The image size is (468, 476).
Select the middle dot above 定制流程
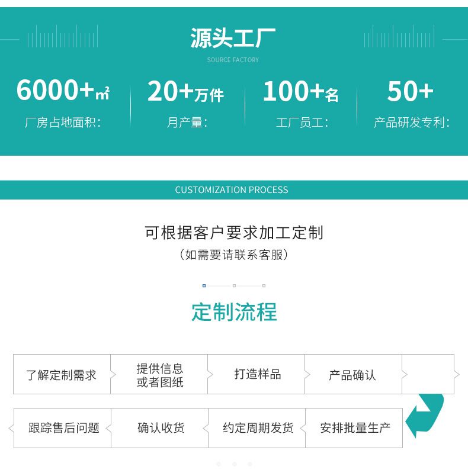tap(234, 286)
